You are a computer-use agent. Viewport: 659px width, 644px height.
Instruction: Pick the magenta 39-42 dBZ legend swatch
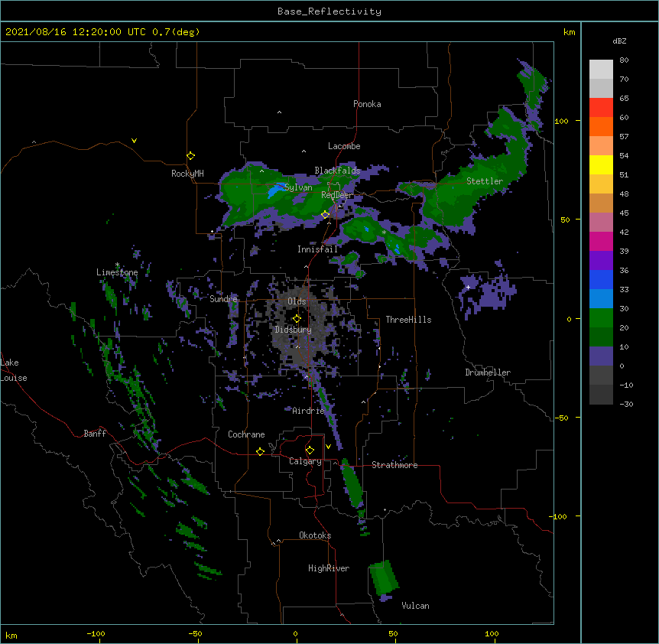coord(601,241)
